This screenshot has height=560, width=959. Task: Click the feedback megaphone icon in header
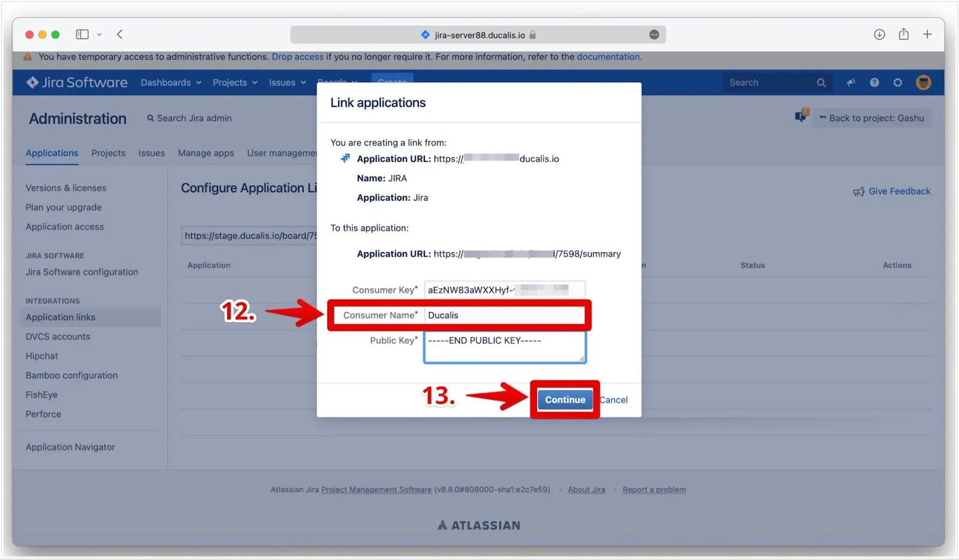[851, 83]
